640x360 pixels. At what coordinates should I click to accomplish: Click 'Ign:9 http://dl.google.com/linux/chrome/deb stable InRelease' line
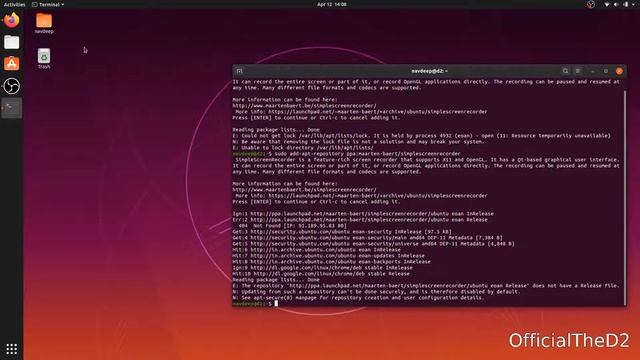pos(322,268)
